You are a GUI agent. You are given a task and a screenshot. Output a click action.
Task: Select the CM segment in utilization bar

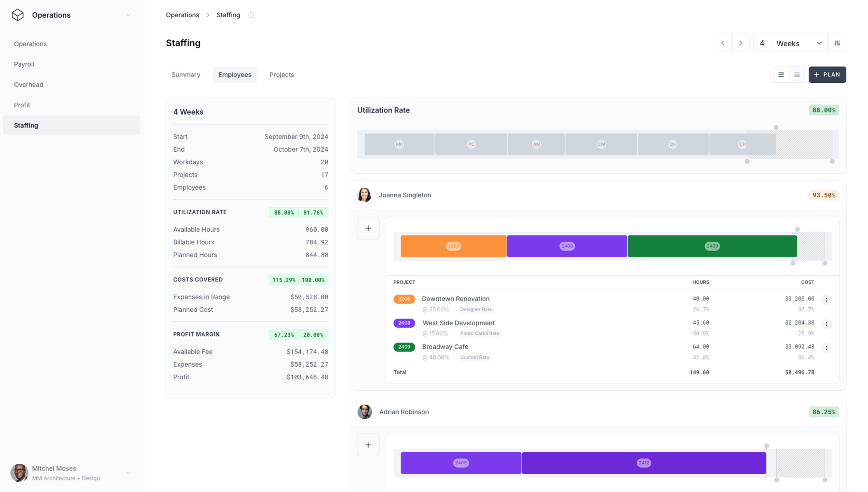(x=601, y=144)
